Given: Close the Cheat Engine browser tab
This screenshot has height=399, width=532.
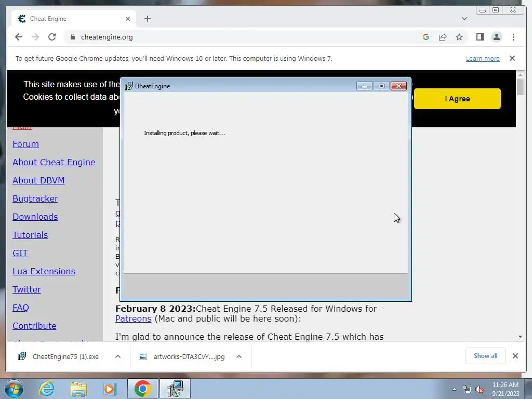Looking at the screenshot, I should pos(128,19).
